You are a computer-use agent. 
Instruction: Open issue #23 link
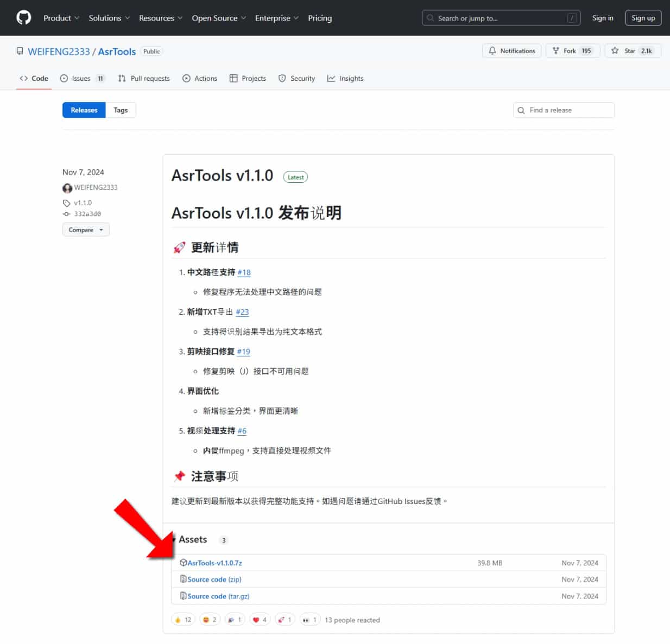tap(242, 312)
